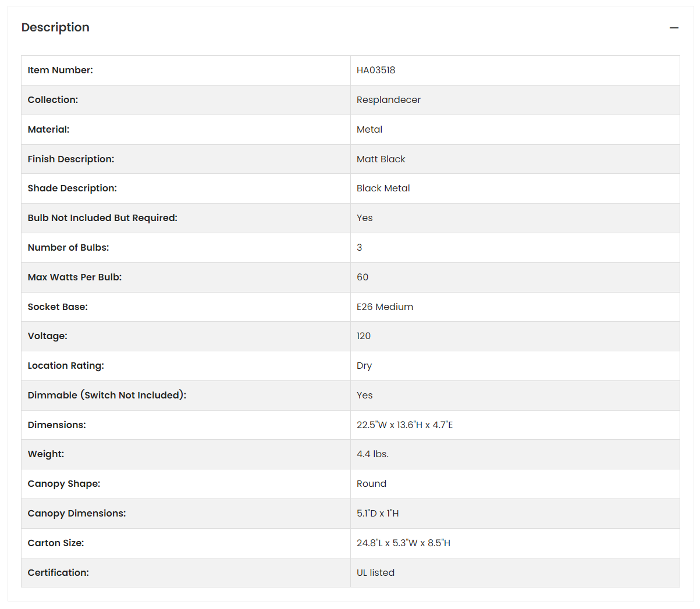
Task: Click the UL listed certification value
Action: (x=376, y=573)
